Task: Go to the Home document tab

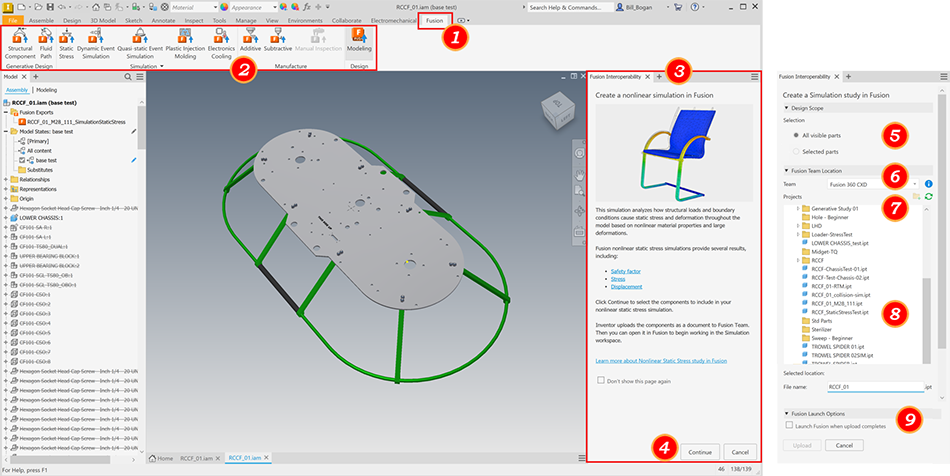Action: coord(162,458)
